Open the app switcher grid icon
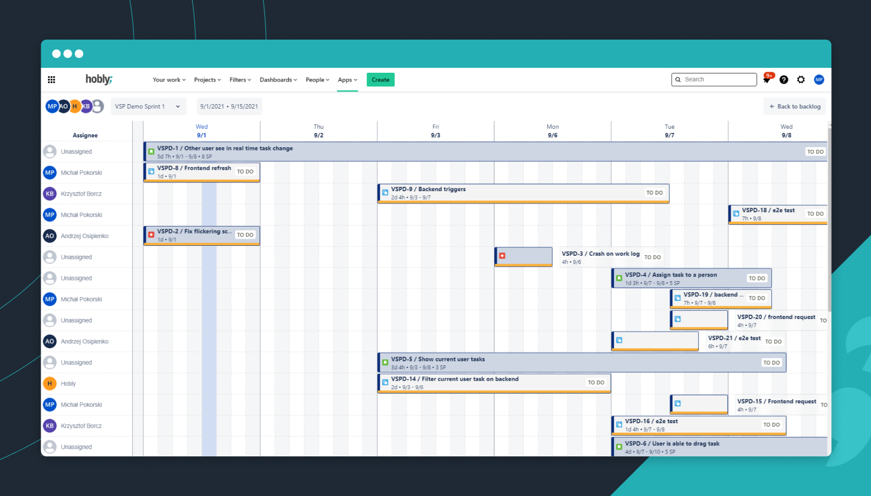Viewport: 871px width, 496px height. tap(52, 80)
